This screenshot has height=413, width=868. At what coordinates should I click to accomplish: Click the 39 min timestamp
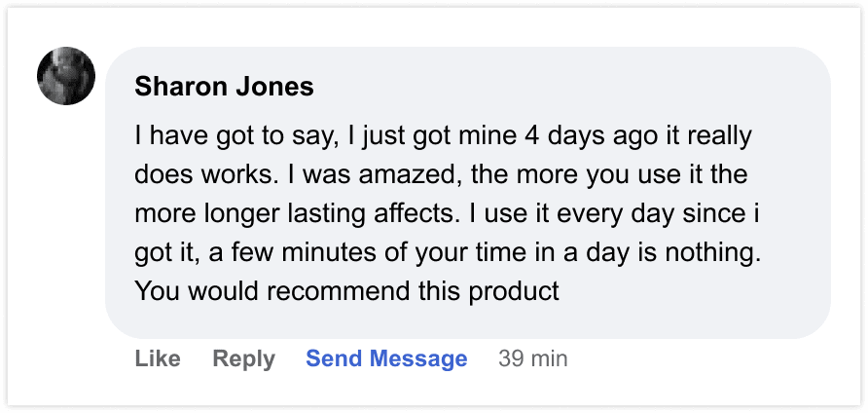click(x=532, y=358)
